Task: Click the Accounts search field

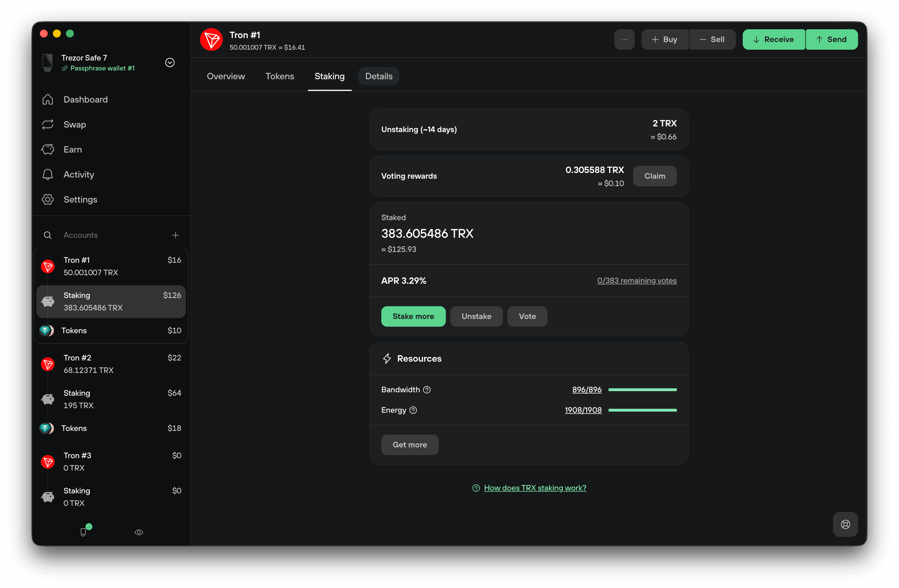Action: 111,235
